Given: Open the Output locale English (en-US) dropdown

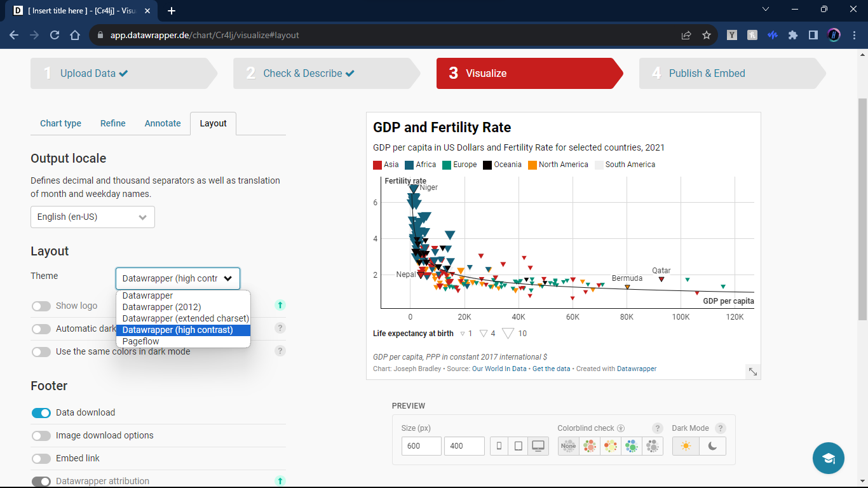Looking at the screenshot, I should [x=93, y=217].
